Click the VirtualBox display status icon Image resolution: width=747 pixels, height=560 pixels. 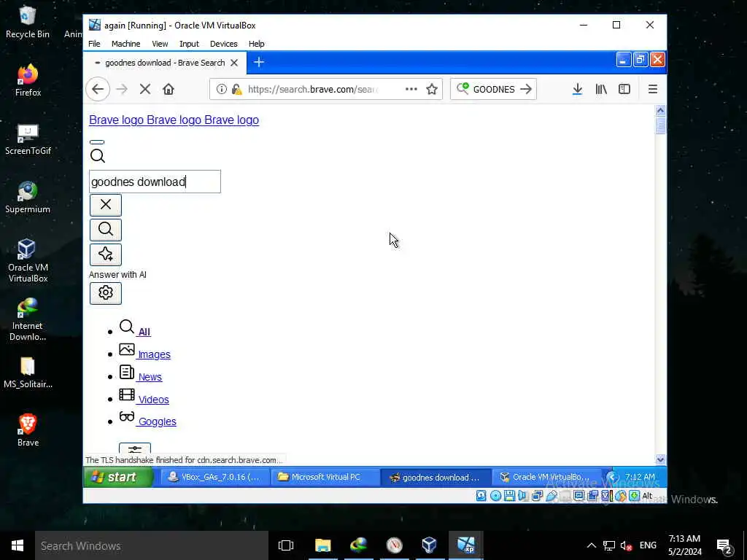[578, 496]
